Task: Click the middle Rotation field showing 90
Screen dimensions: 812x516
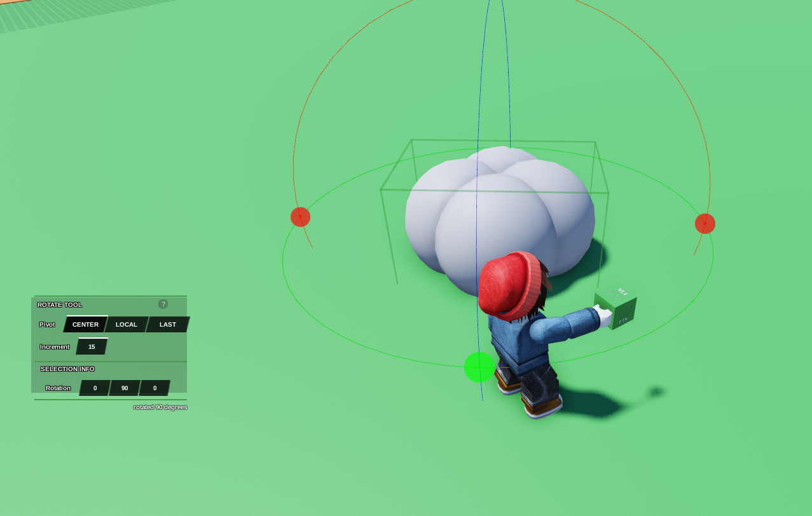Action: [x=125, y=388]
